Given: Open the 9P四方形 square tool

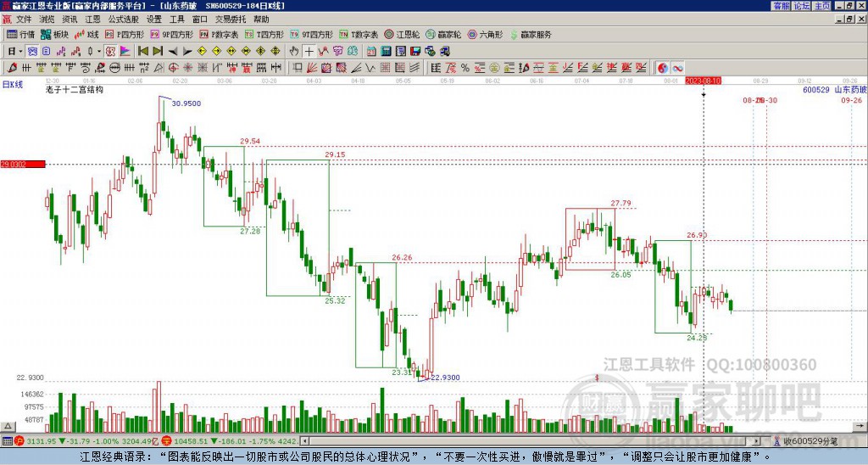Looking at the screenshot, I should pos(171,34).
